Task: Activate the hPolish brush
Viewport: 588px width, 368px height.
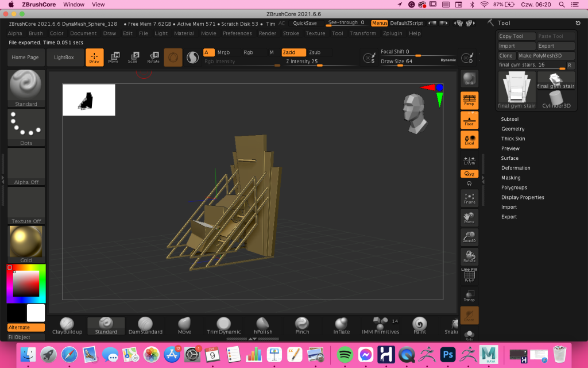Action: [x=263, y=325]
